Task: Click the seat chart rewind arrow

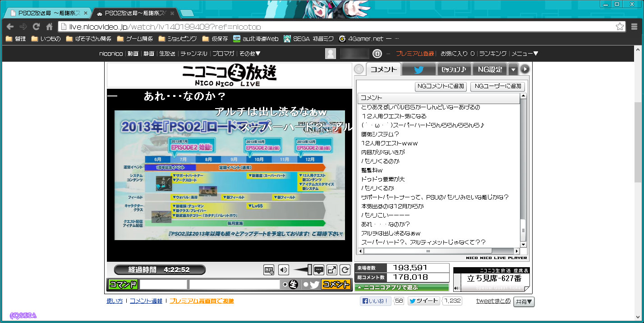Action: tap(456, 288)
